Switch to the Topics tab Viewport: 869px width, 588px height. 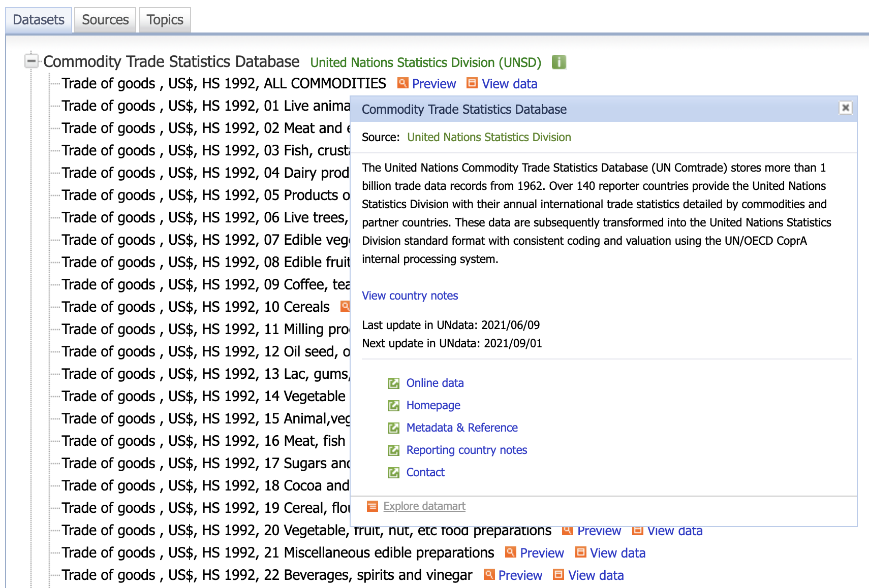coord(165,20)
